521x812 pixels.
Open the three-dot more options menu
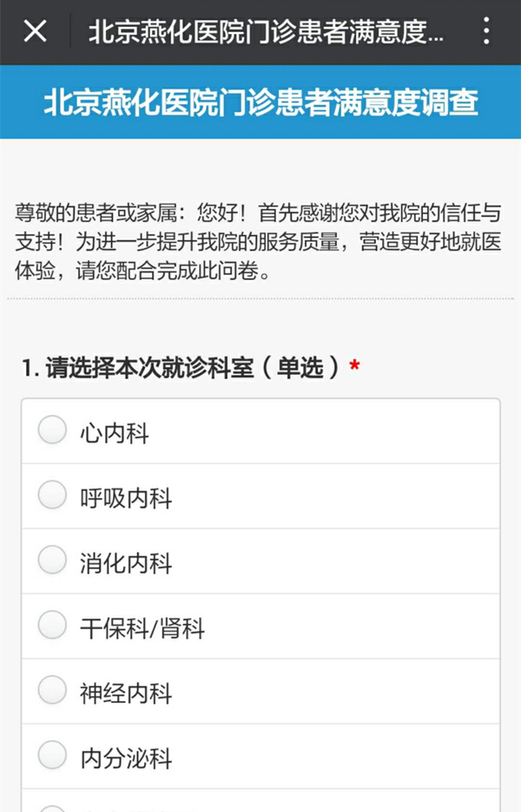point(485,30)
